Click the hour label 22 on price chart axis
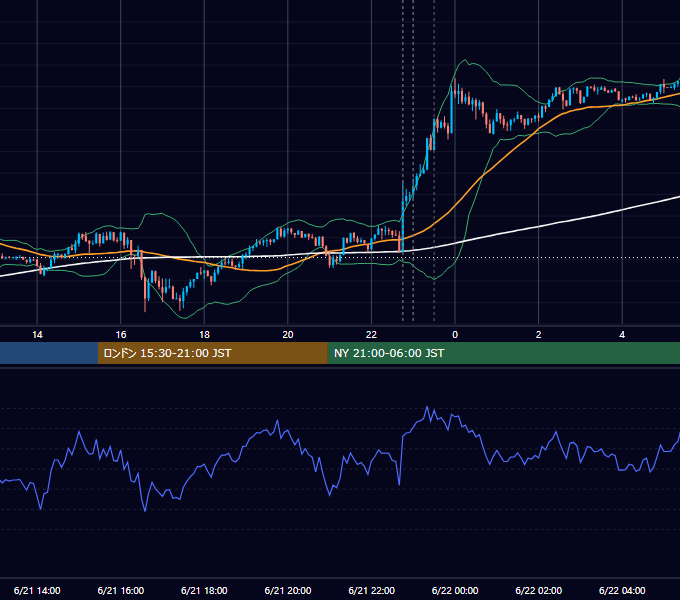The height and width of the screenshot is (600, 680). coord(372,335)
